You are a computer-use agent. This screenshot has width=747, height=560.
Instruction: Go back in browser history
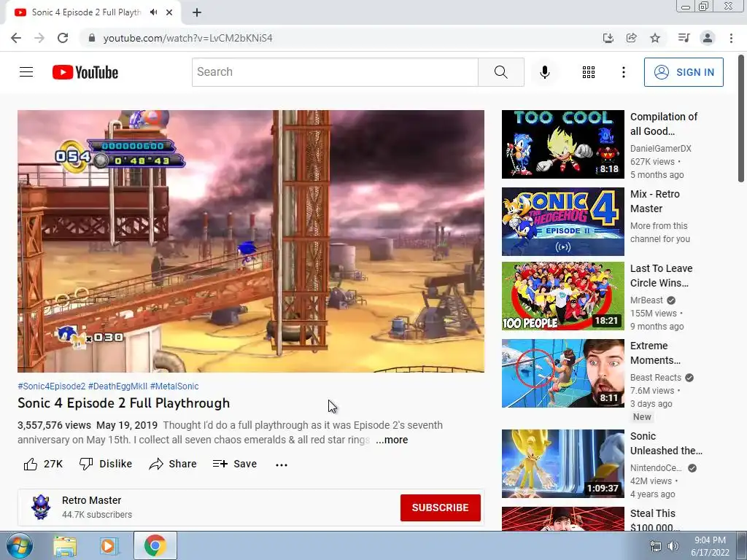16,38
